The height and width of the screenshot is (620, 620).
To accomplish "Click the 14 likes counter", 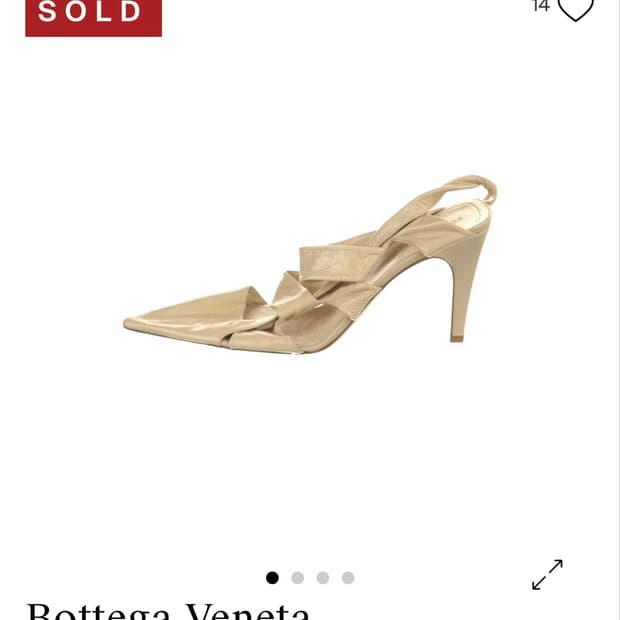I will click(x=541, y=6).
